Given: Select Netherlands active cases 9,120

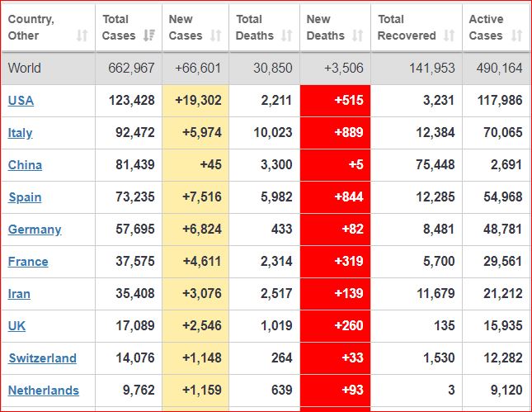Looking at the screenshot, I should 506,391.
